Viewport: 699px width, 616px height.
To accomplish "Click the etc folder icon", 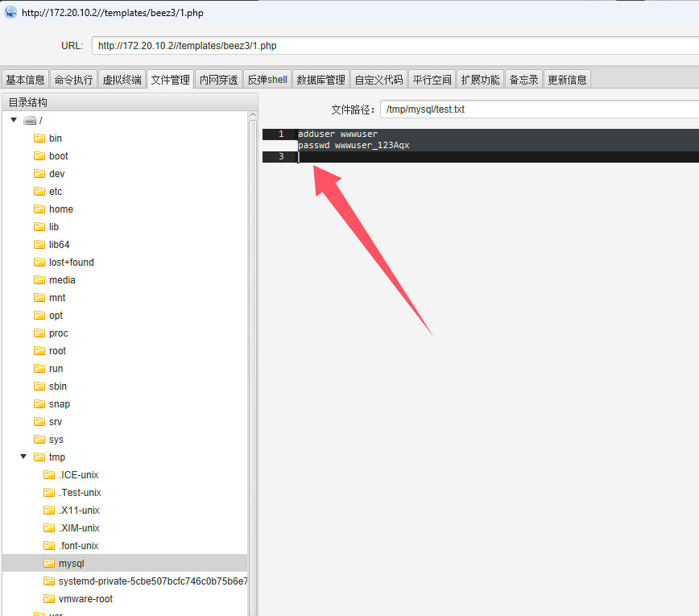I will (39, 192).
